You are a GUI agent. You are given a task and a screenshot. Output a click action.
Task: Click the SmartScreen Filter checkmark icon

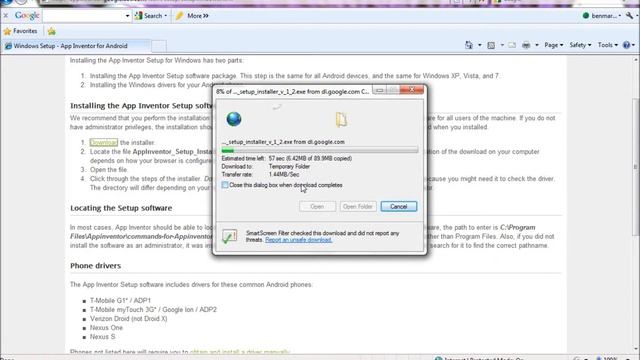[229, 236]
